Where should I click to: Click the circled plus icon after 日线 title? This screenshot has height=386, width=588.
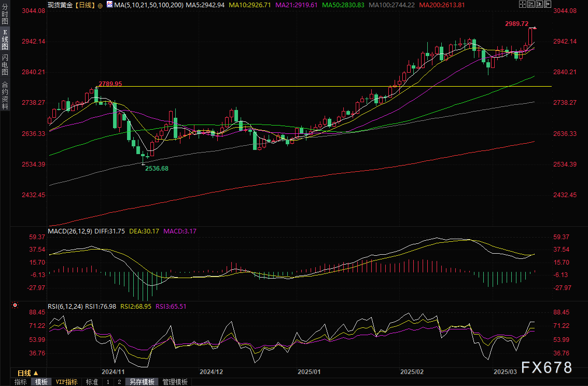coord(100,5)
